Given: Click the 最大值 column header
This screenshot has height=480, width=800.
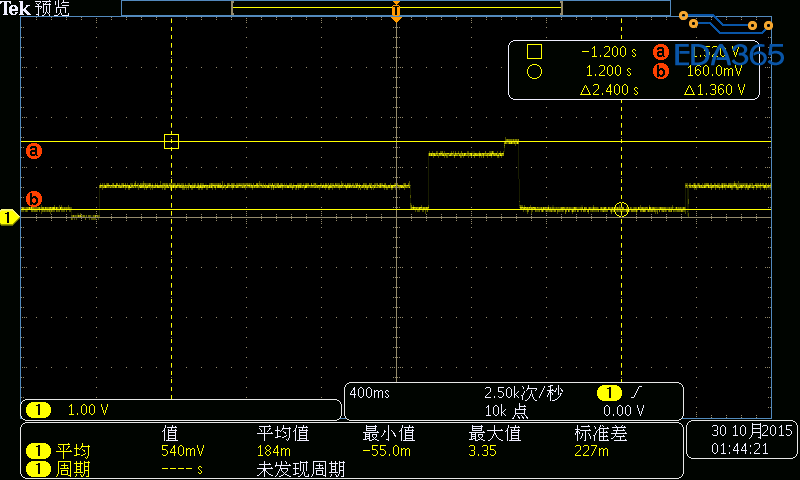Looking at the screenshot, I should [x=494, y=434].
